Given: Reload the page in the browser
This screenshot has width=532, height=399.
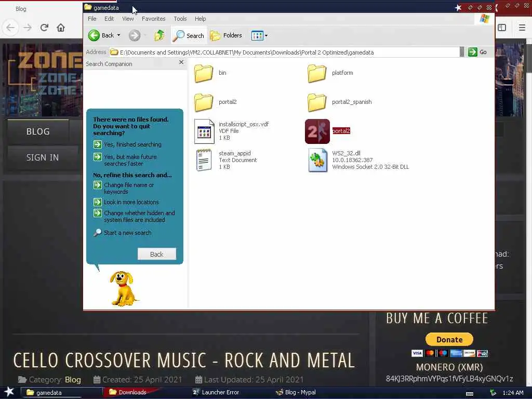Looking at the screenshot, I should [44, 28].
